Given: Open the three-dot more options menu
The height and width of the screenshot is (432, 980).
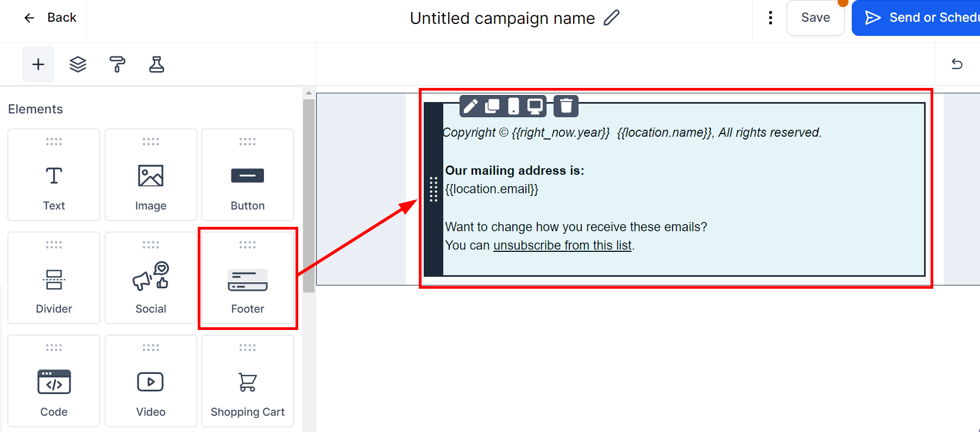Looking at the screenshot, I should tap(770, 18).
